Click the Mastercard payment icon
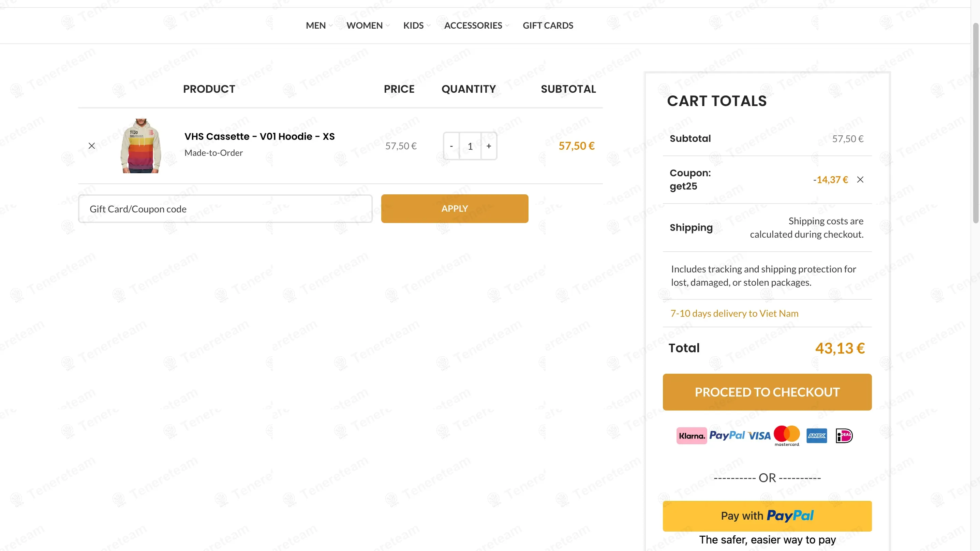Image resolution: width=980 pixels, height=551 pixels. [787, 436]
